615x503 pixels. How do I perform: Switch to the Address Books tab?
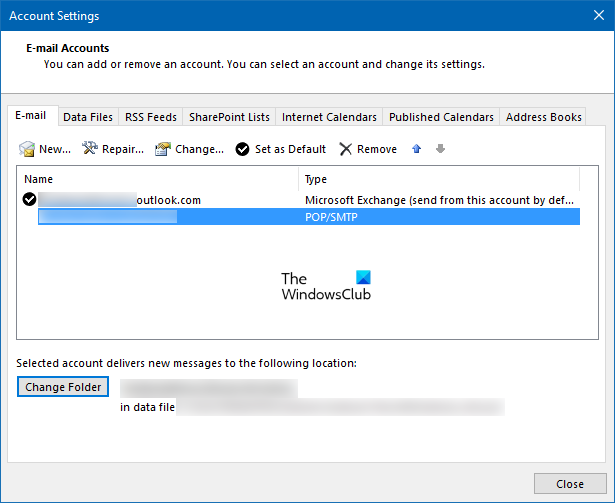coord(543,117)
